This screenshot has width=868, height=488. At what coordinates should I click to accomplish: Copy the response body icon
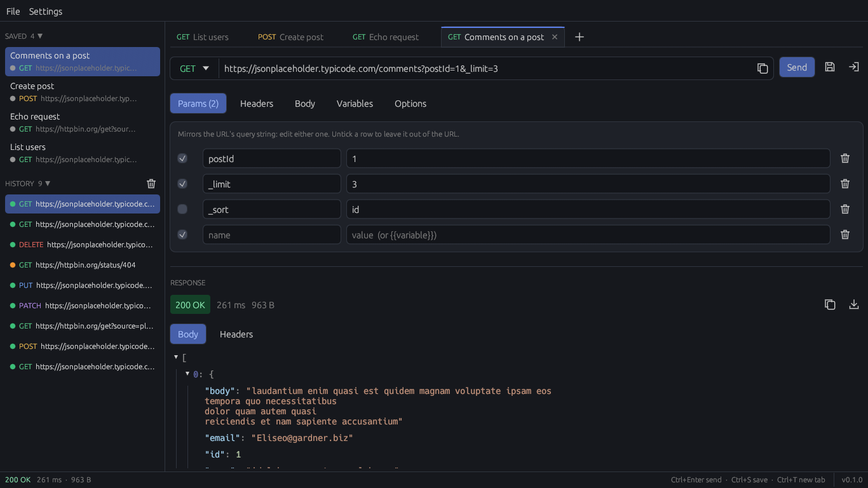click(x=830, y=304)
